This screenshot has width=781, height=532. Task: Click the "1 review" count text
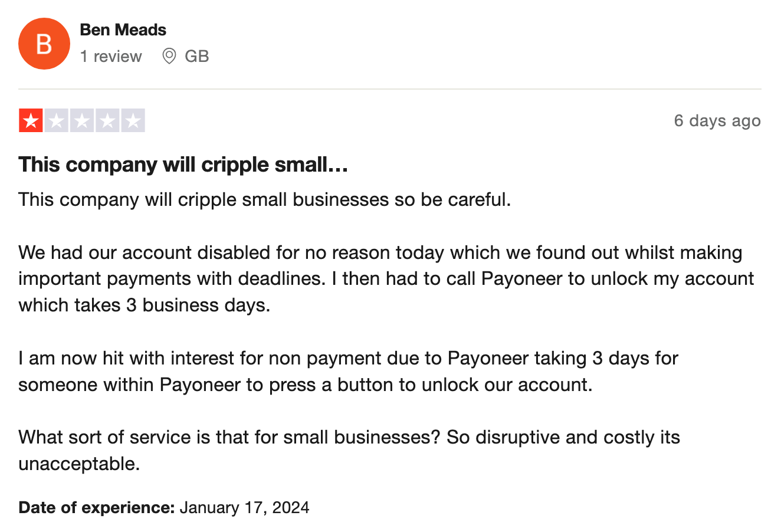(111, 57)
